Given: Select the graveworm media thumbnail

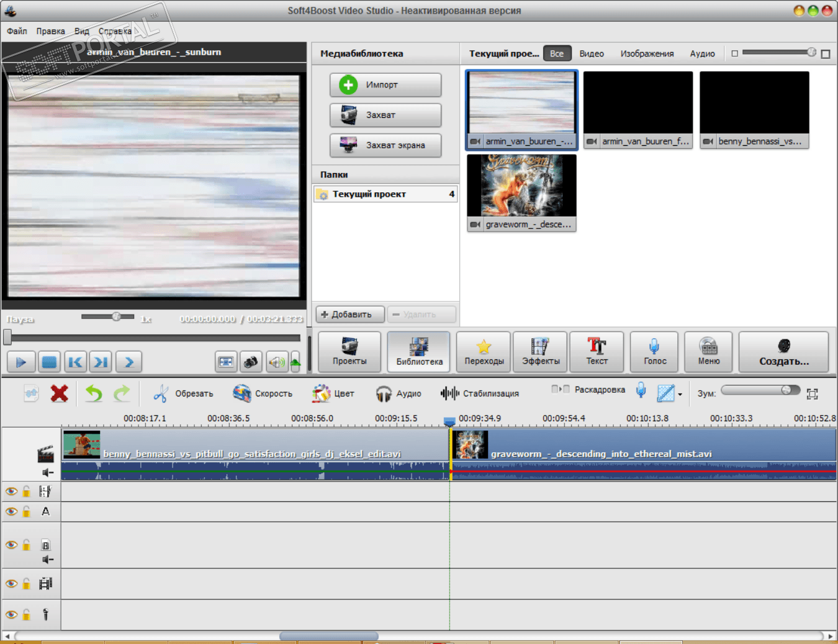Looking at the screenshot, I should 521,193.
